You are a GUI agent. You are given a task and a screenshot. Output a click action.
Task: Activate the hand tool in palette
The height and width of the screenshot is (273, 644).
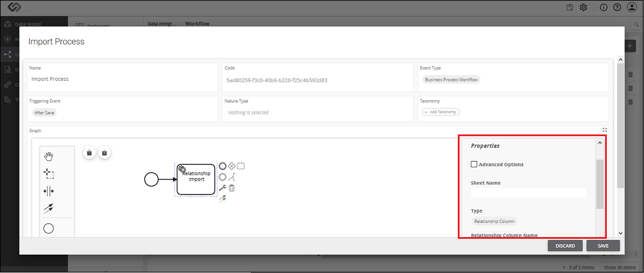[49, 156]
